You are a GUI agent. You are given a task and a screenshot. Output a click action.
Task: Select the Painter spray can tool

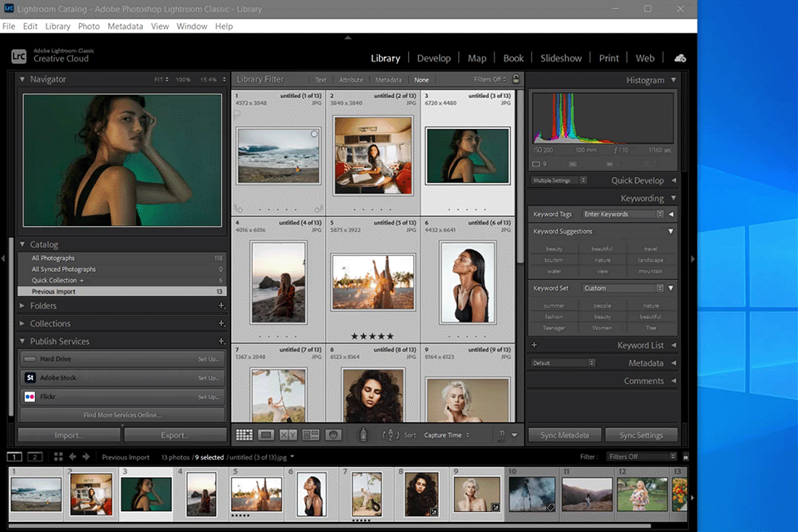point(363,434)
